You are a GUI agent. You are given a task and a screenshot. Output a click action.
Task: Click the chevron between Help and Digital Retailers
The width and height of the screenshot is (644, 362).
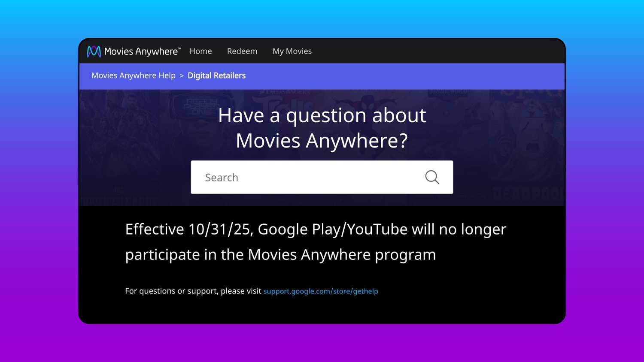(181, 75)
